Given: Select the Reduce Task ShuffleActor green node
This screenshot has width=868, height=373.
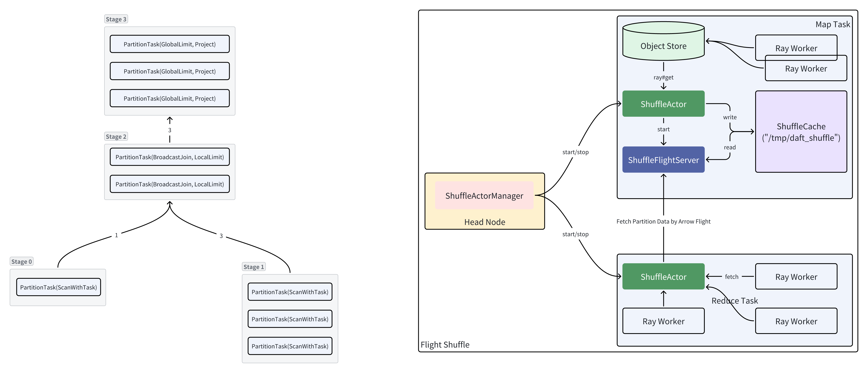Looking at the screenshot, I should click(663, 276).
